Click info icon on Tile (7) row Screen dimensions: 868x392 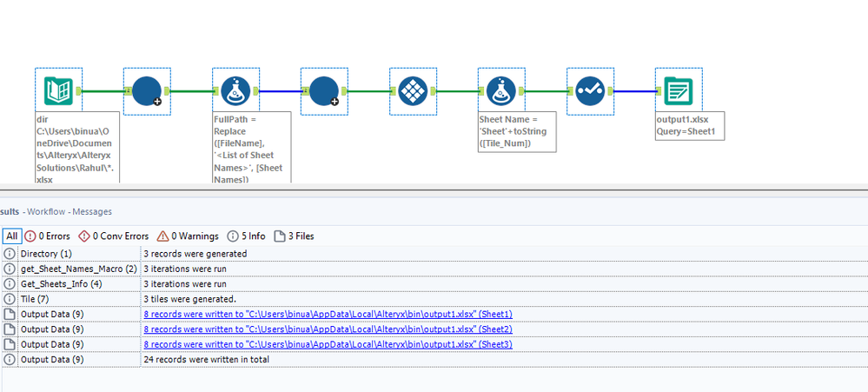pos(10,299)
